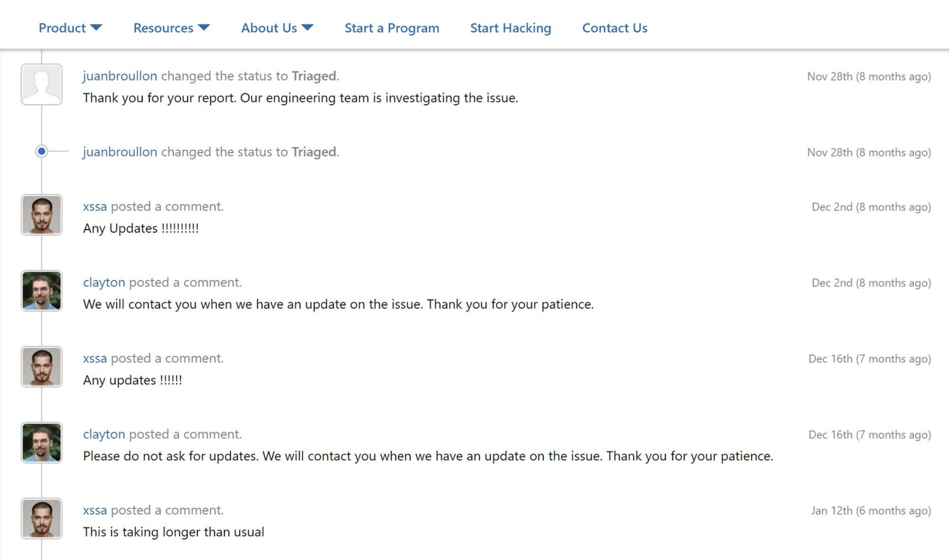Click clayton's avatar on Dec 2nd comment
This screenshot has height=560, width=949.
point(42,290)
